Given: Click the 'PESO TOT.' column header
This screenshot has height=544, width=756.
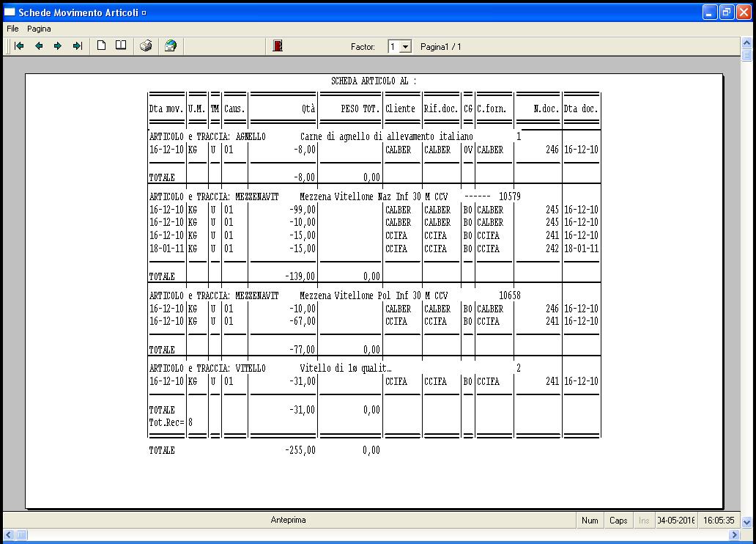Looking at the screenshot, I should pyautogui.click(x=360, y=109).
